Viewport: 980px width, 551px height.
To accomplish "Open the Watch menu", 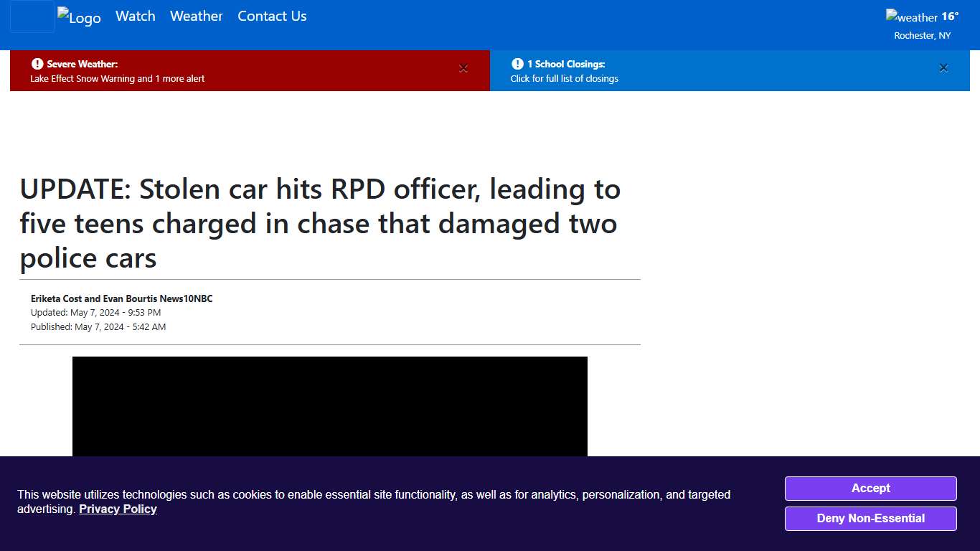I will point(135,16).
